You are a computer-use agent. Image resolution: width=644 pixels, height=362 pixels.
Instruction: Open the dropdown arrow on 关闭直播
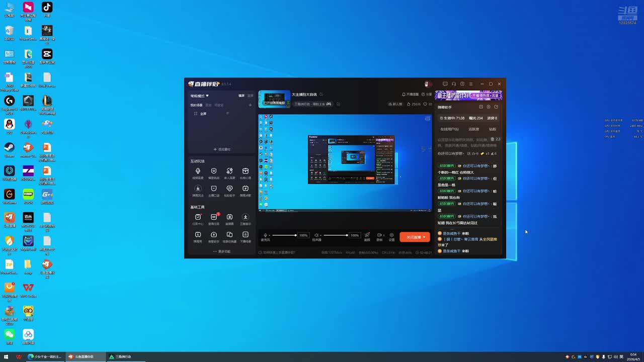pos(424,237)
